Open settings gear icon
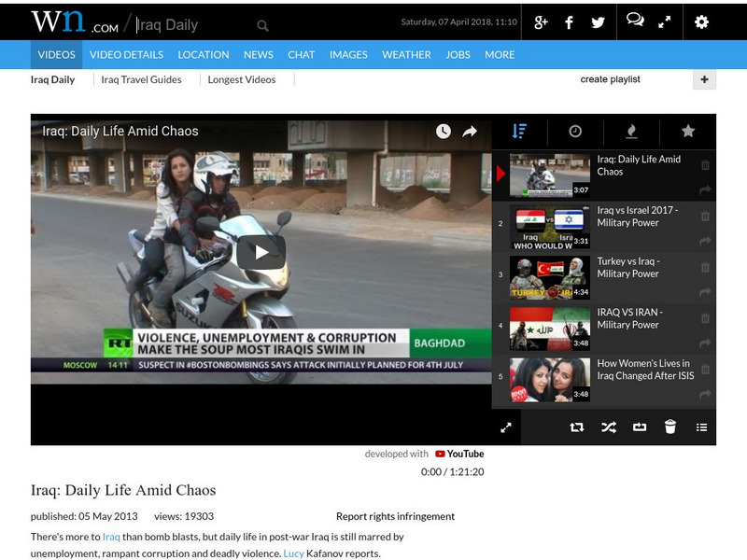This screenshot has width=747, height=560. 701,21
